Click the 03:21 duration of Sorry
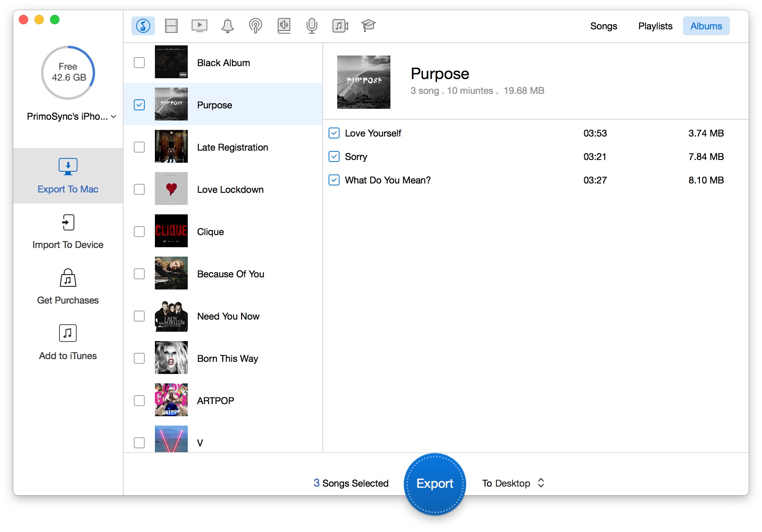762x532 pixels. (595, 156)
